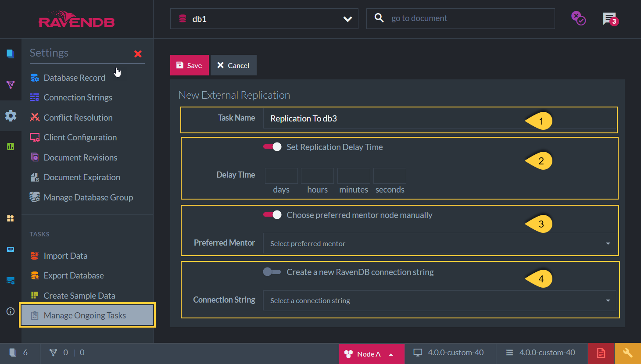This screenshot has width=641, height=364.
Task: Choose Export Database task
Action: click(x=74, y=275)
